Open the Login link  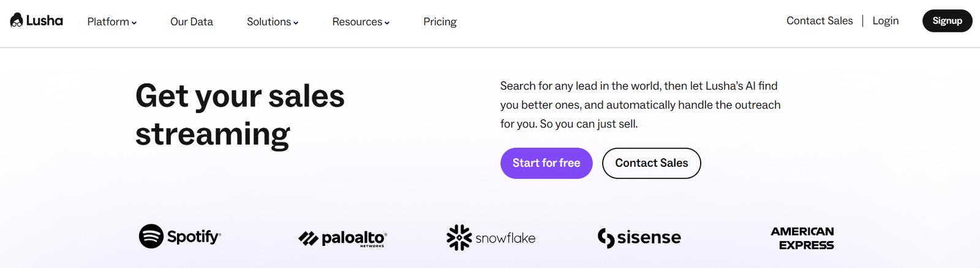(x=885, y=21)
